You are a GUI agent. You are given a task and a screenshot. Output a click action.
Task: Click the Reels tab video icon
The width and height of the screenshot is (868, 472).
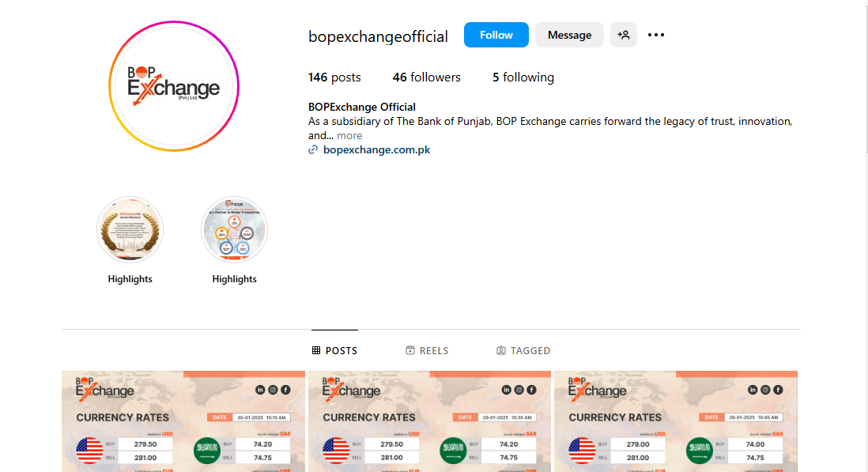click(410, 350)
